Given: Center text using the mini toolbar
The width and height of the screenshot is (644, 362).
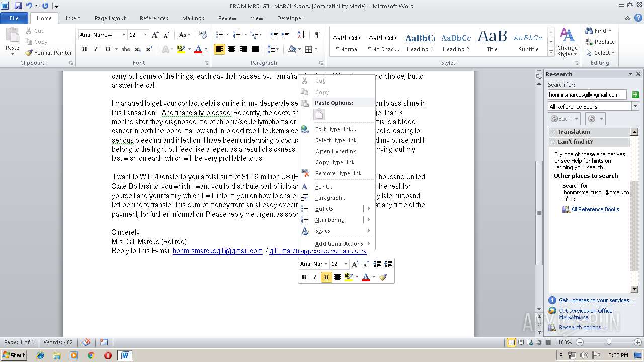Looking at the screenshot, I should (x=338, y=277).
